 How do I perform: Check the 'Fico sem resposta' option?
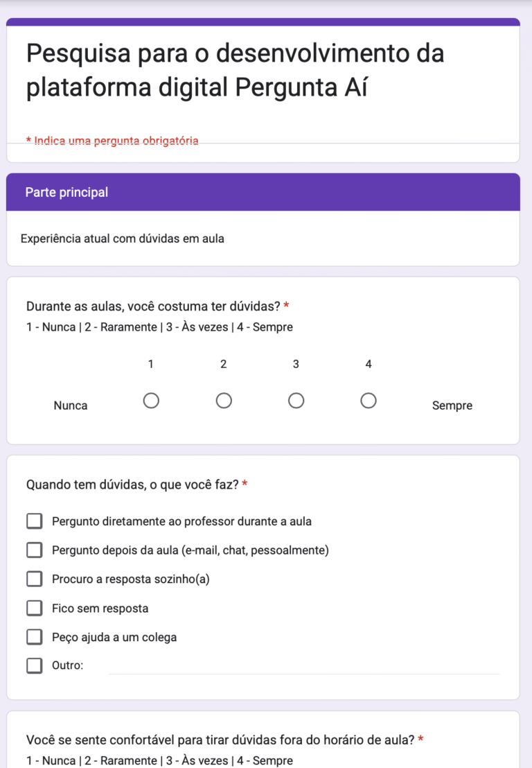click(x=34, y=608)
